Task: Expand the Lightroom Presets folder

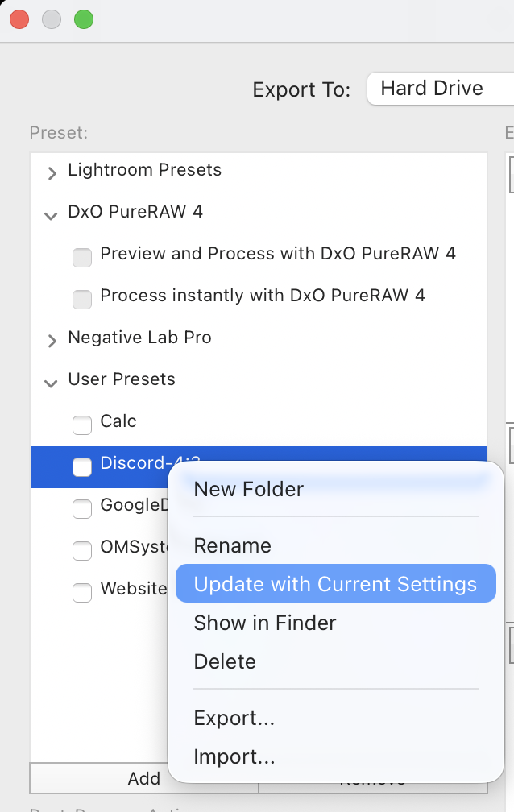Action: pos(52,172)
